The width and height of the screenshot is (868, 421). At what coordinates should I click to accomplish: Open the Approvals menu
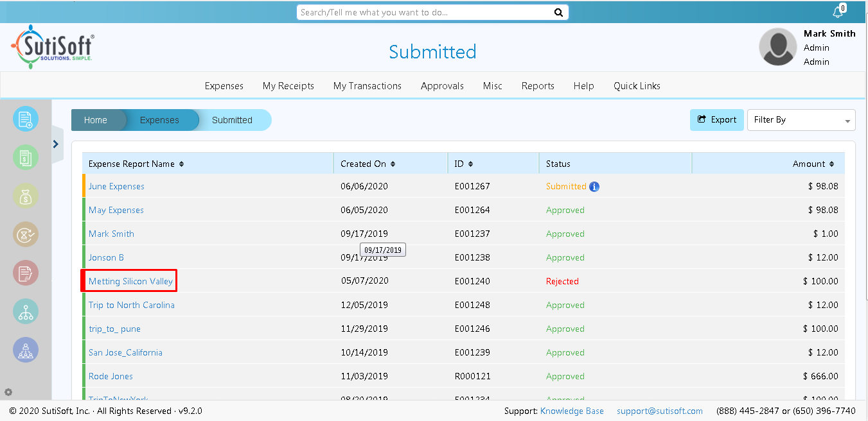pos(442,86)
